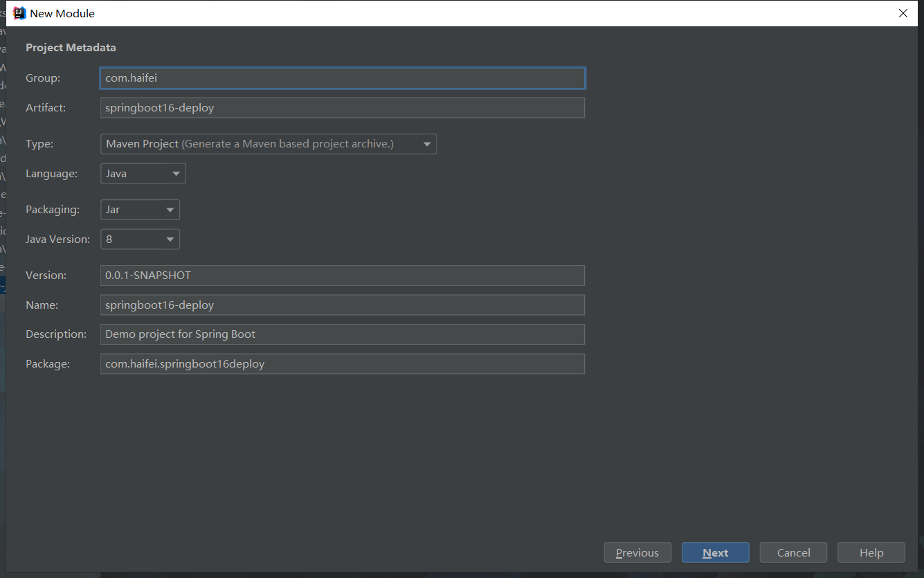Viewport: 924px width, 578px height.
Task: Open Help for this dialog
Action: 871,553
